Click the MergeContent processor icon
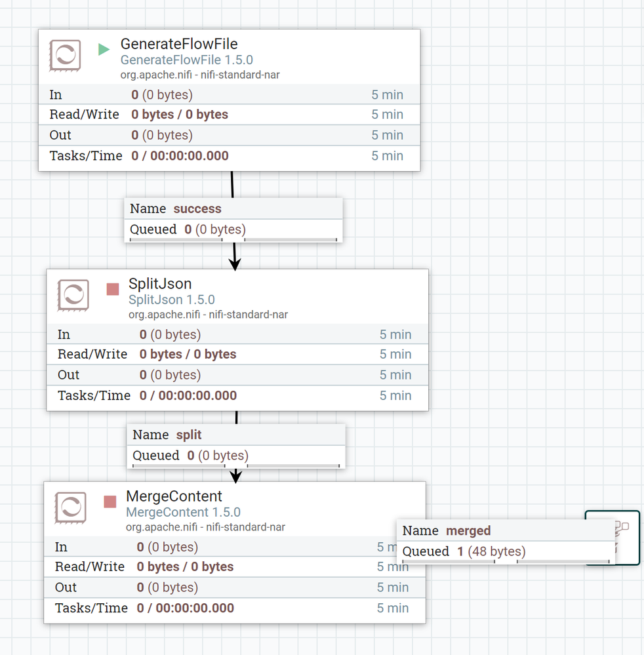Screen dimensions: 644x655 (70, 508)
